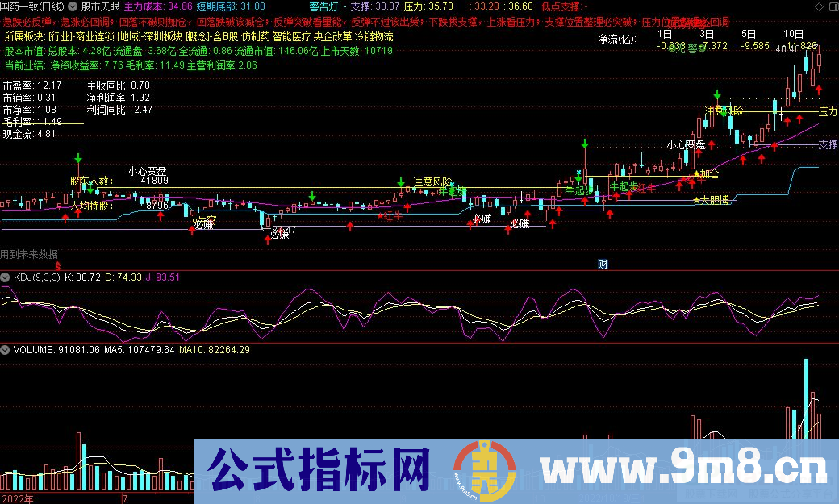Click the 净流(亿) label
The image size is (839, 504).
[617, 39]
